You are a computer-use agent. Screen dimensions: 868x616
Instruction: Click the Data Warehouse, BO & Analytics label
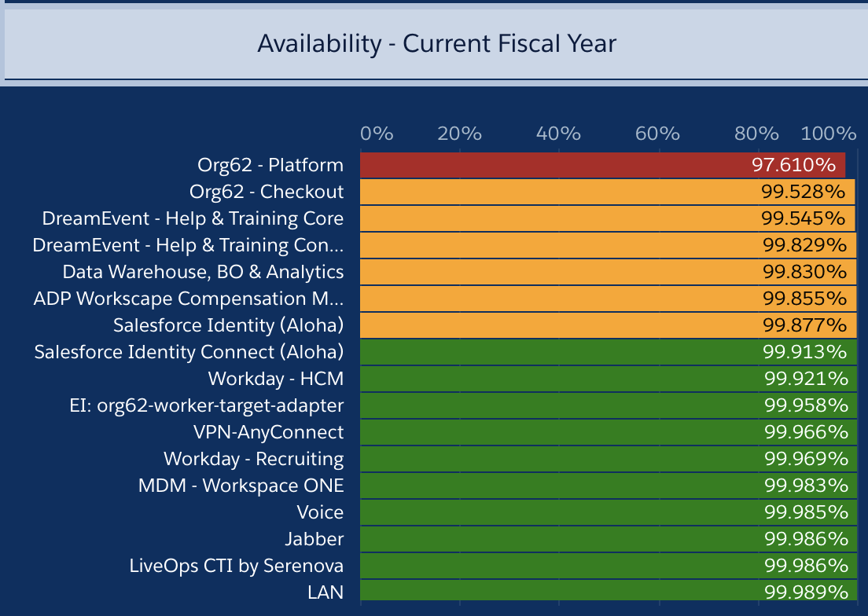tap(203, 272)
